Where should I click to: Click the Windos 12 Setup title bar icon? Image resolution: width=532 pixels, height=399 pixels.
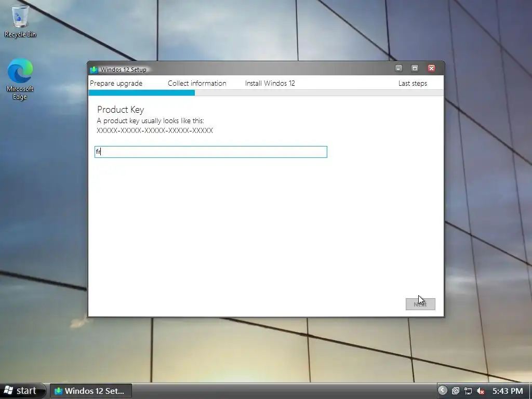tap(94, 70)
